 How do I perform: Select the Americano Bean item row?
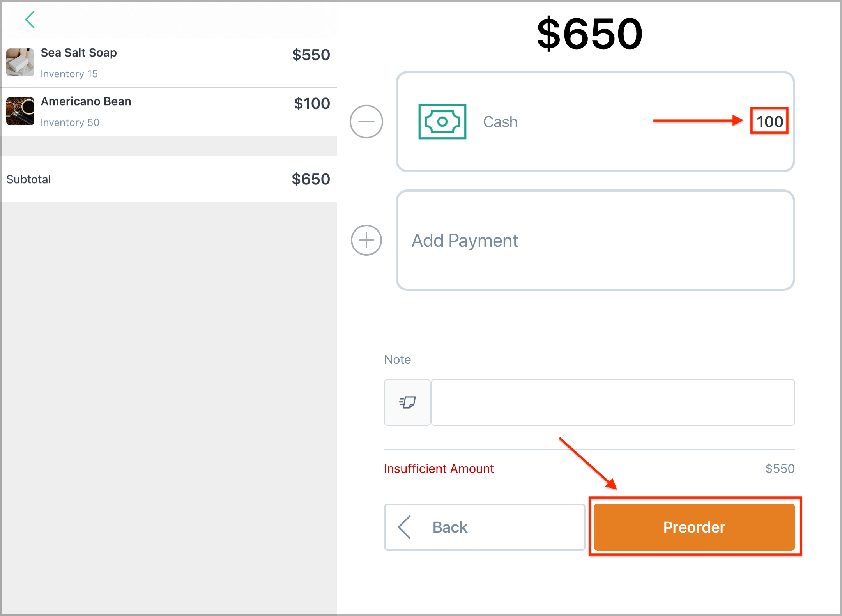point(168,112)
